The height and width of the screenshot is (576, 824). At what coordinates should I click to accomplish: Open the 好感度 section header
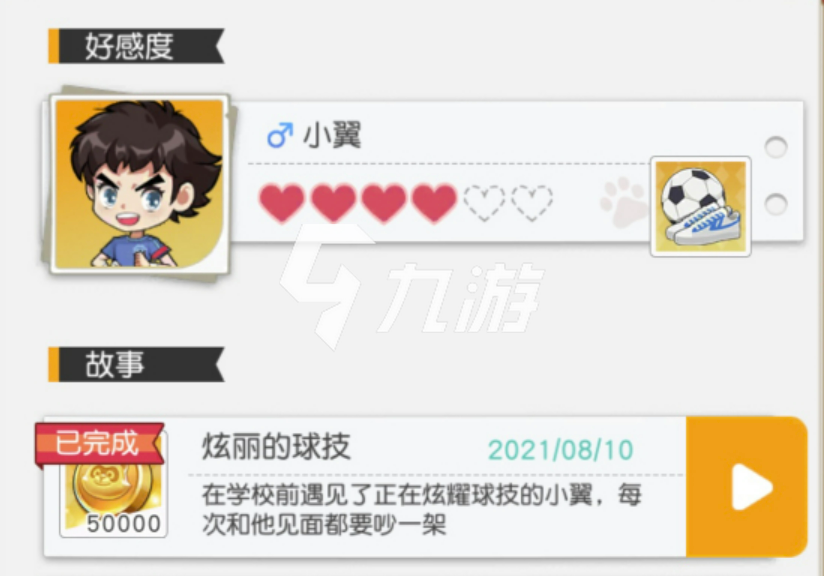point(136,46)
